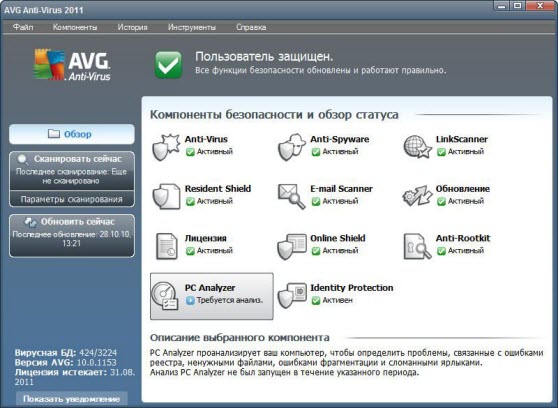Click green status check under E-mail Scanner
The height and width of the screenshot is (408, 558).
coord(316,202)
